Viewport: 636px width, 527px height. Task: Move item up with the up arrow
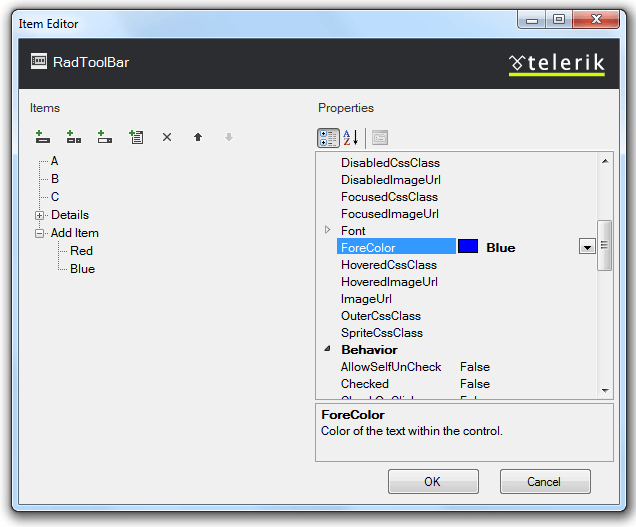[198, 137]
